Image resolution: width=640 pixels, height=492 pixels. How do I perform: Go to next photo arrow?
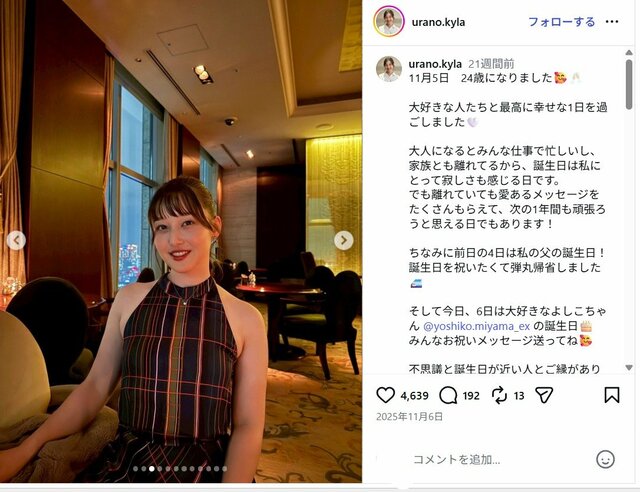click(x=344, y=240)
